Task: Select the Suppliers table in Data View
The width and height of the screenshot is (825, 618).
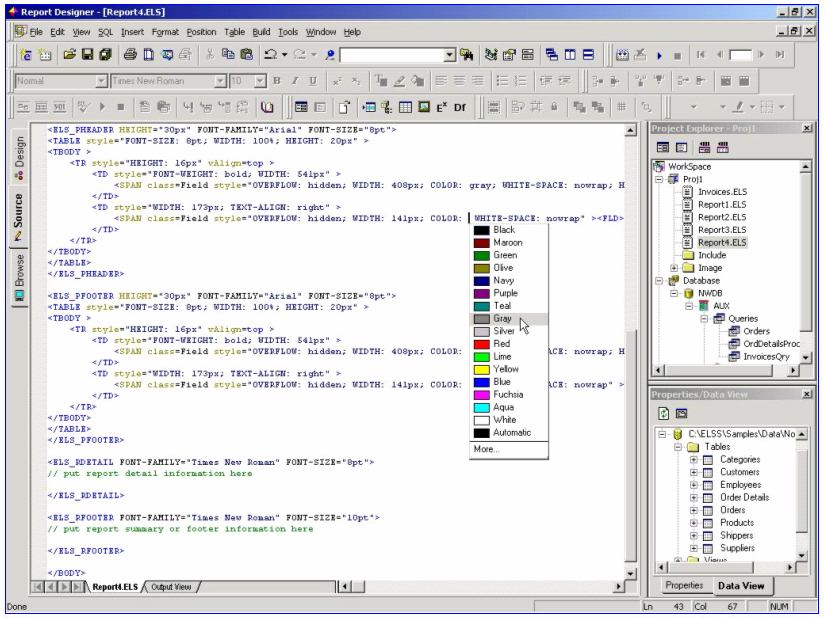Action: point(737,548)
